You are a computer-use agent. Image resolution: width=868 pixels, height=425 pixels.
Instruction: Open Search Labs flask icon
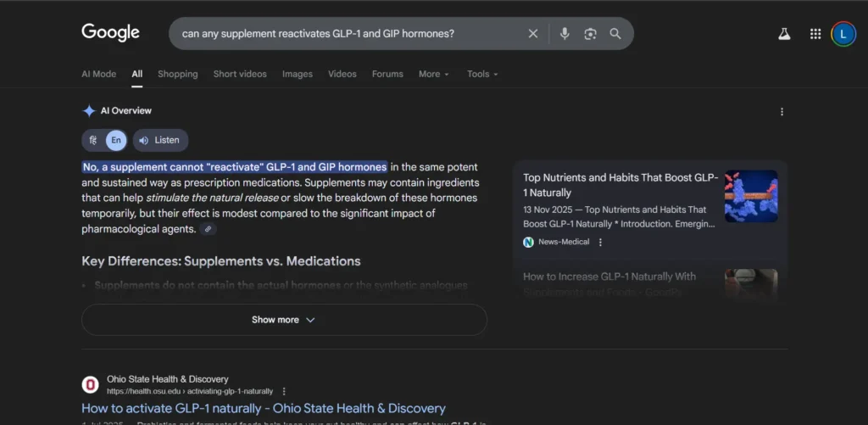click(x=784, y=34)
